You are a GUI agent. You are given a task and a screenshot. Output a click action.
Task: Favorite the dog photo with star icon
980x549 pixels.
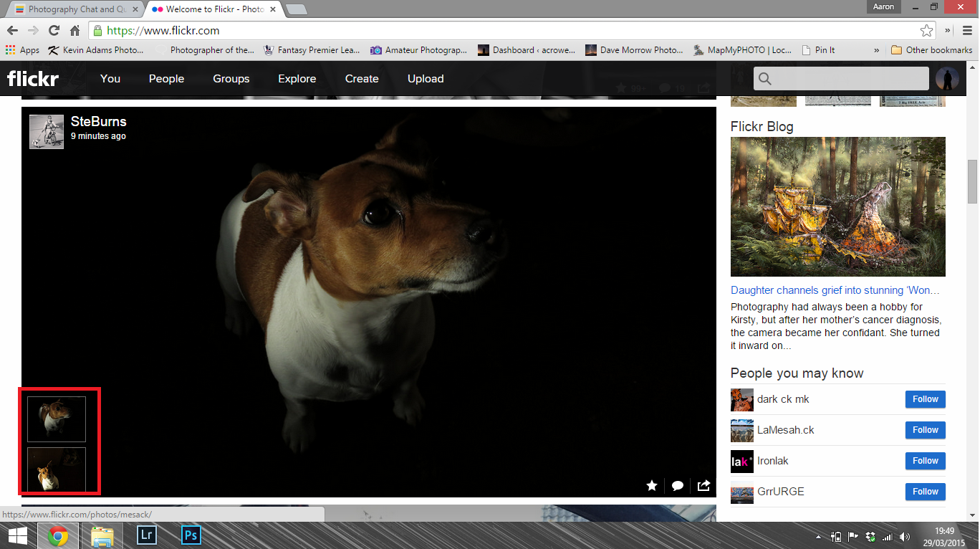[x=652, y=486]
